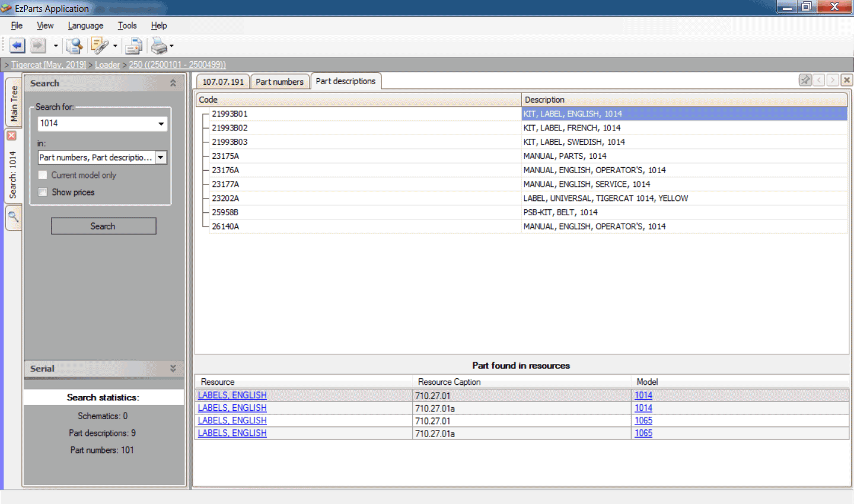Click into the Search for field
The image size is (854, 504).
(x=96, y=123)
